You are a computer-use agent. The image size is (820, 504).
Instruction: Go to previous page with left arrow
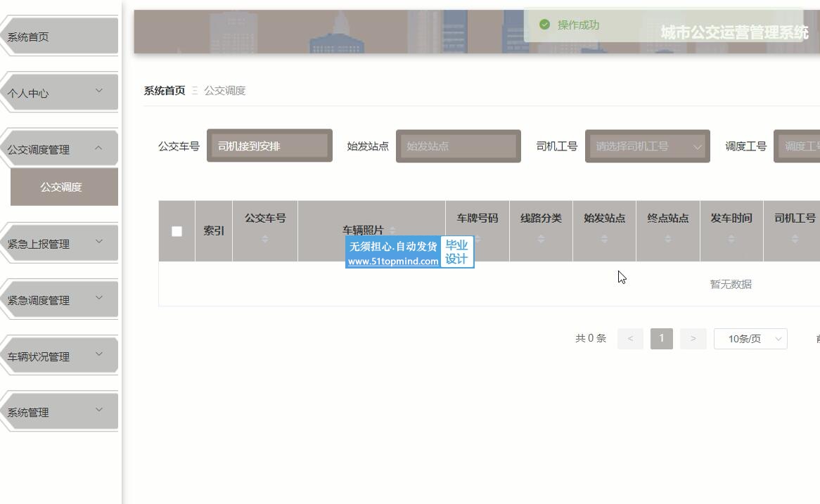point(630,339)
